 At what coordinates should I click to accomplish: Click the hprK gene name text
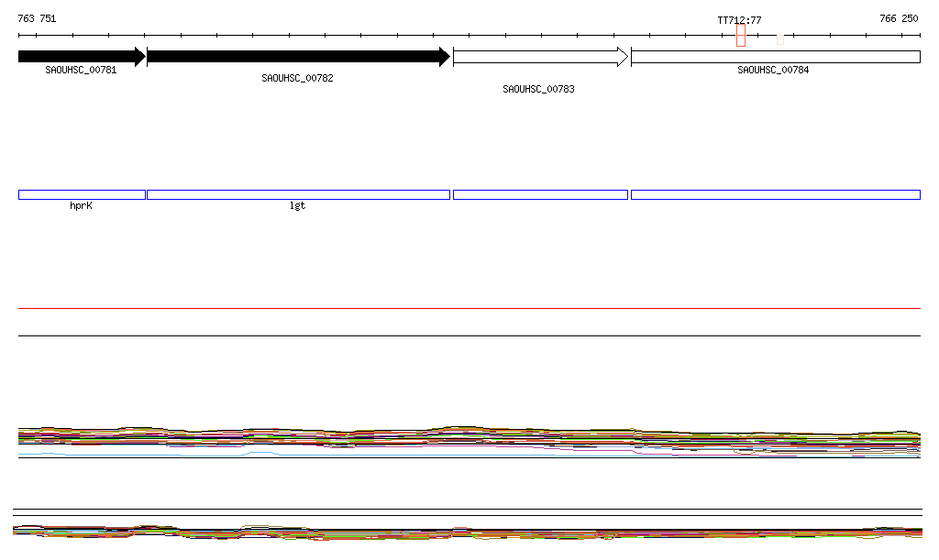tap(81, 206)
